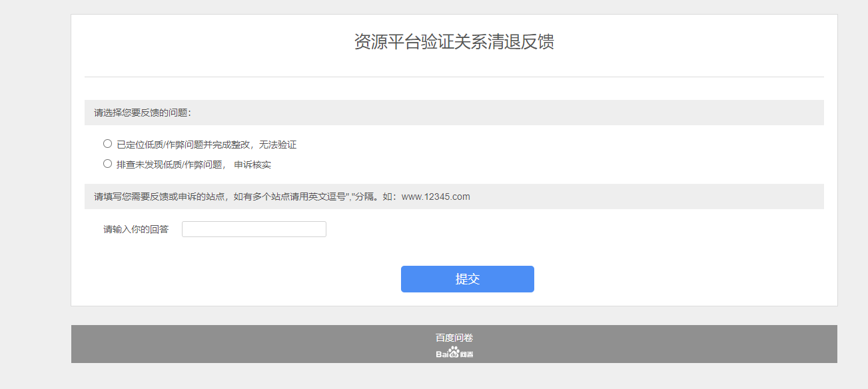Select radio option 排查未发现低质/作弊问题

click(x=107, y=164)
